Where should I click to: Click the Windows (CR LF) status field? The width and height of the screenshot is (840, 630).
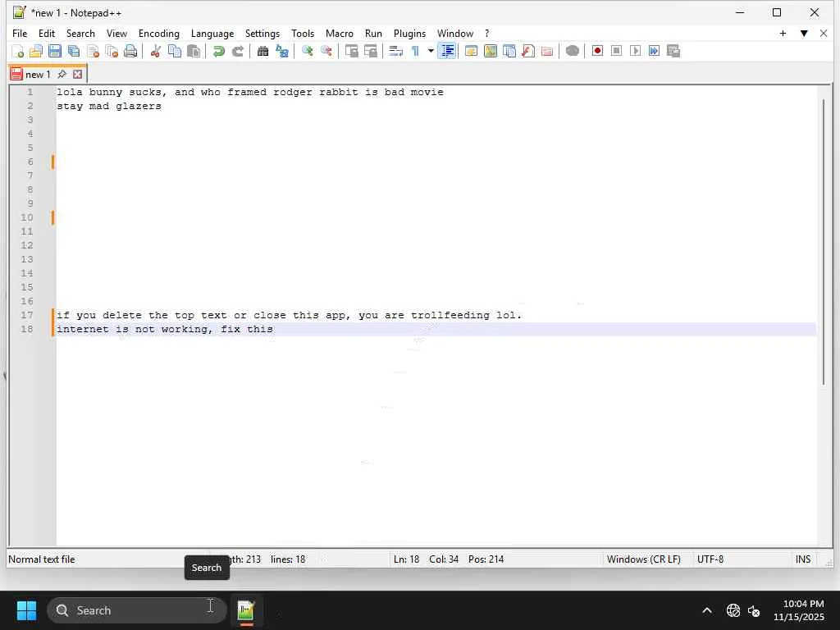[643, 559]
